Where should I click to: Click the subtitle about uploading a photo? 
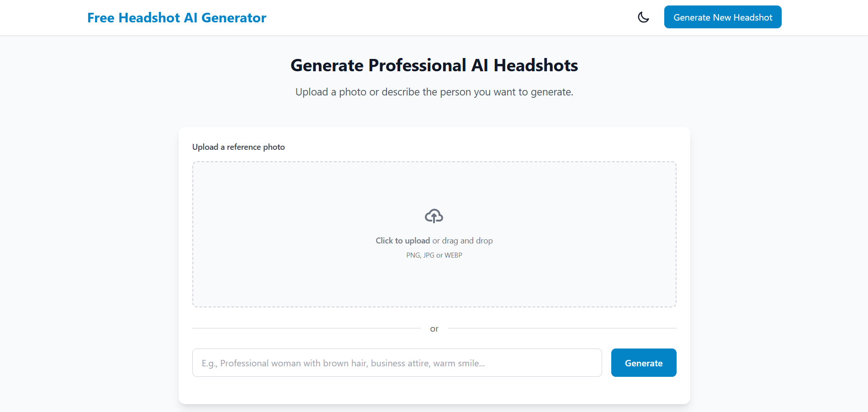[434, 92]
